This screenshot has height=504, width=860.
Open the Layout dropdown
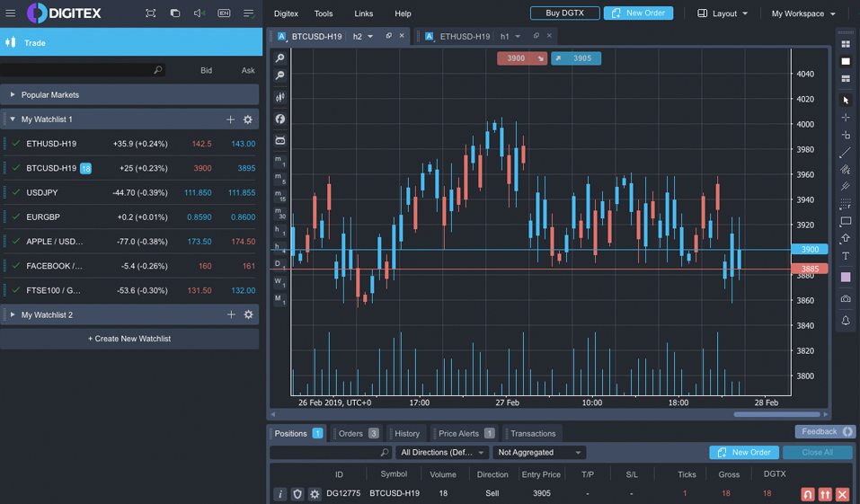pos(723,13)
